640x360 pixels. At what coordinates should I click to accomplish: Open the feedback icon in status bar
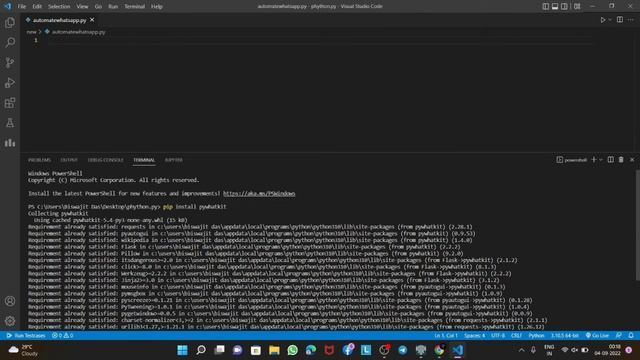(619, 336)
